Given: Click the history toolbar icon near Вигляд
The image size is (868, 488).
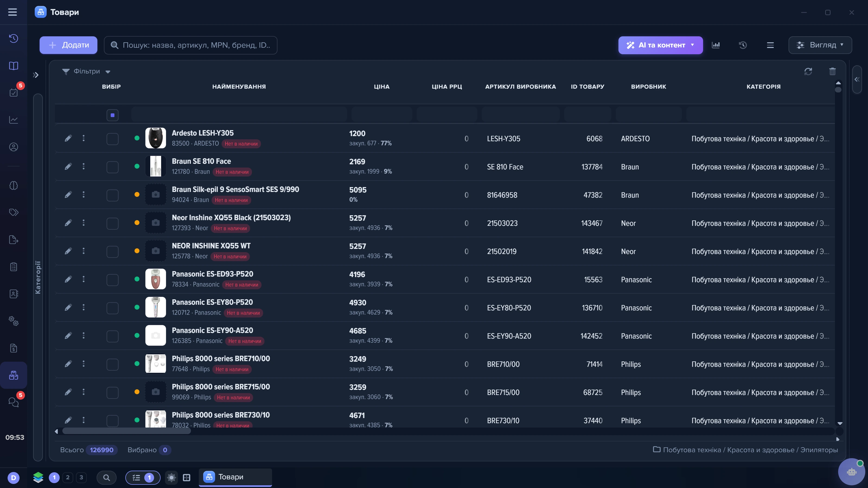Looking at the screenshot, I should coord(743,45).
